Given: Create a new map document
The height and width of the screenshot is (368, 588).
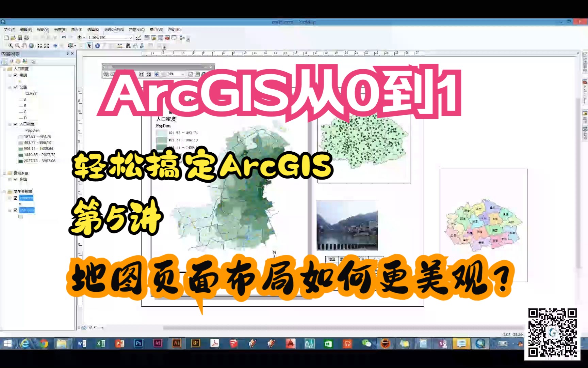Looking at the screenshot, I should click(x=6, y=37).
